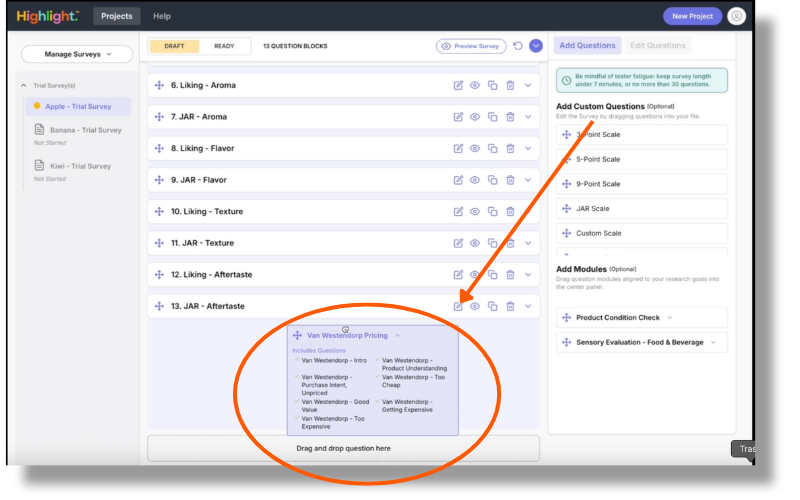Expand the 11. JAR - Texture block
The image size is (800, 500).
[528, 243]
